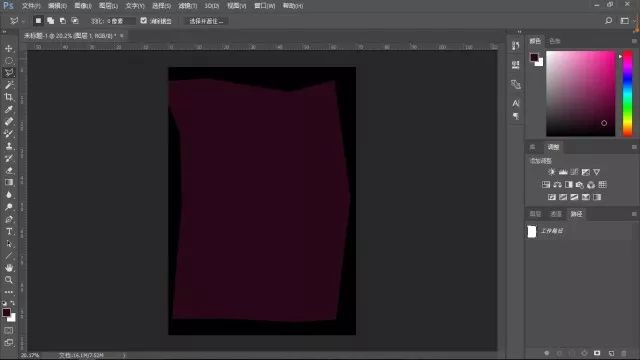Open the 编辑 (Edit) menu
640x360 pixels.
tap(57, 6)
